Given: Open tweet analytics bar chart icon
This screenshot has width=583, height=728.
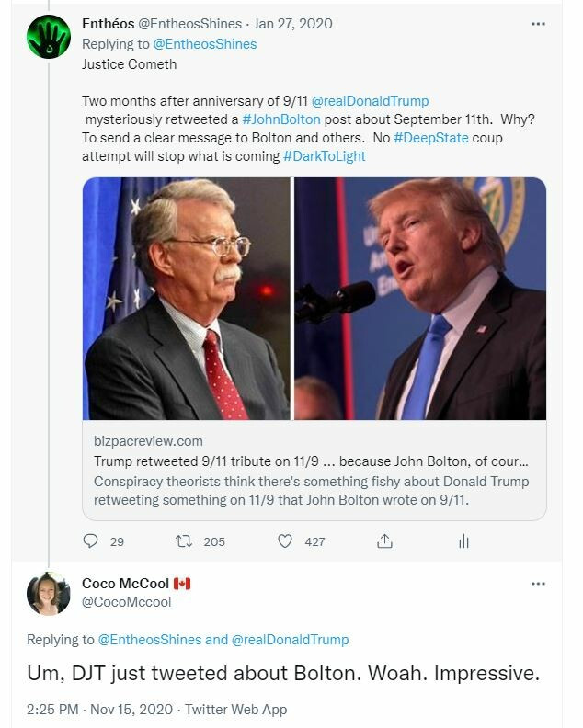Looking at the screenshot, I should point(463,541).
